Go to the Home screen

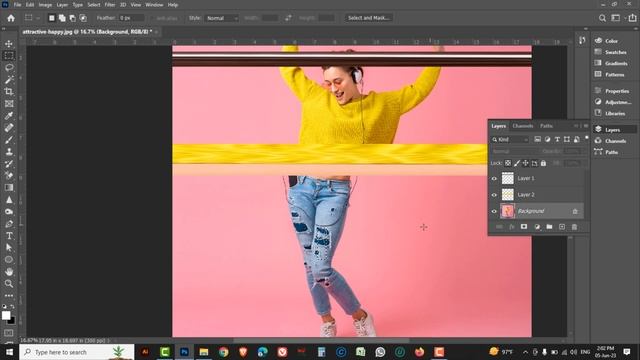pos(11,18)
